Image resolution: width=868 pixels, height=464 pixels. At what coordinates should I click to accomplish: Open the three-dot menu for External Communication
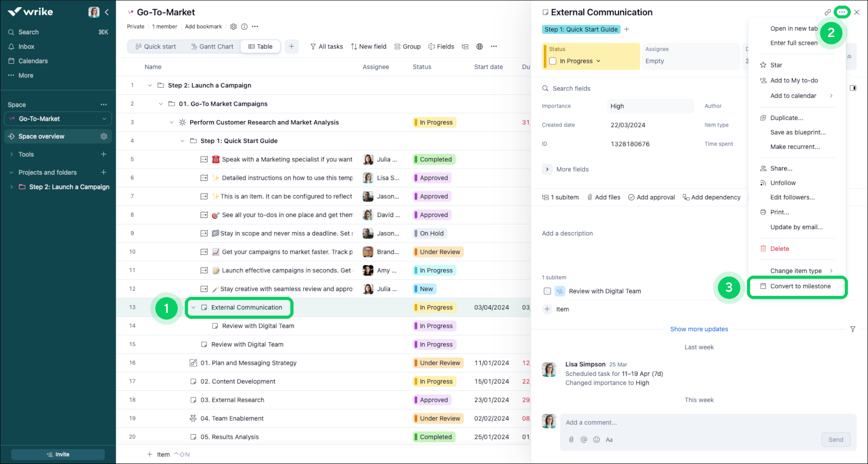(x=842, y=13)
